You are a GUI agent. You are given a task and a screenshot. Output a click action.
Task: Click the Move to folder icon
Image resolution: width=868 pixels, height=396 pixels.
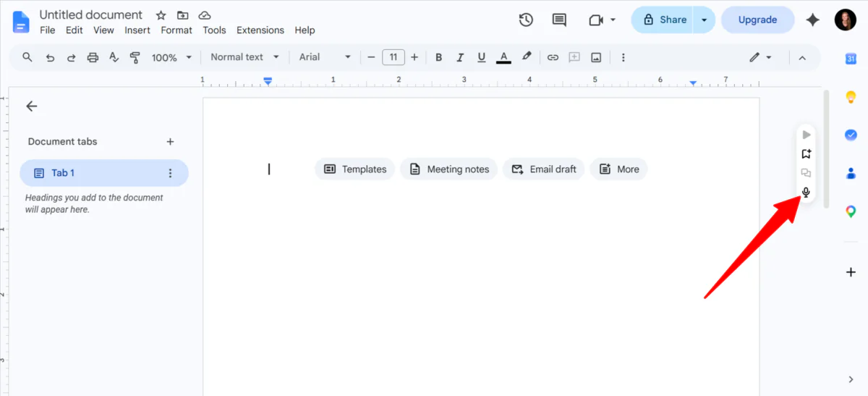(183, 15)
